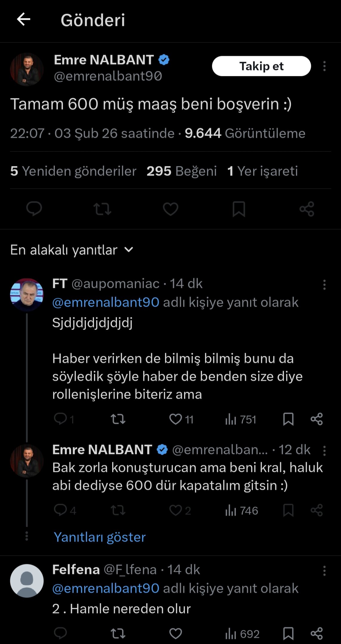Screen dimensions: 341x644
Task: Bookmark Emre NALBANT's 12 dk reply
Action: tap(288, 510)
